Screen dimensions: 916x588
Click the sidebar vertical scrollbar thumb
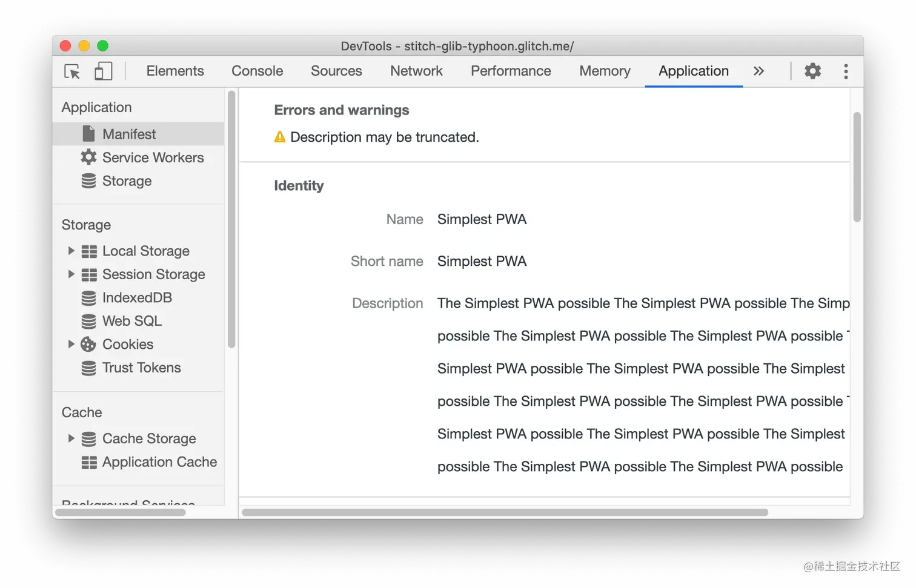click(x=231, y=219)
